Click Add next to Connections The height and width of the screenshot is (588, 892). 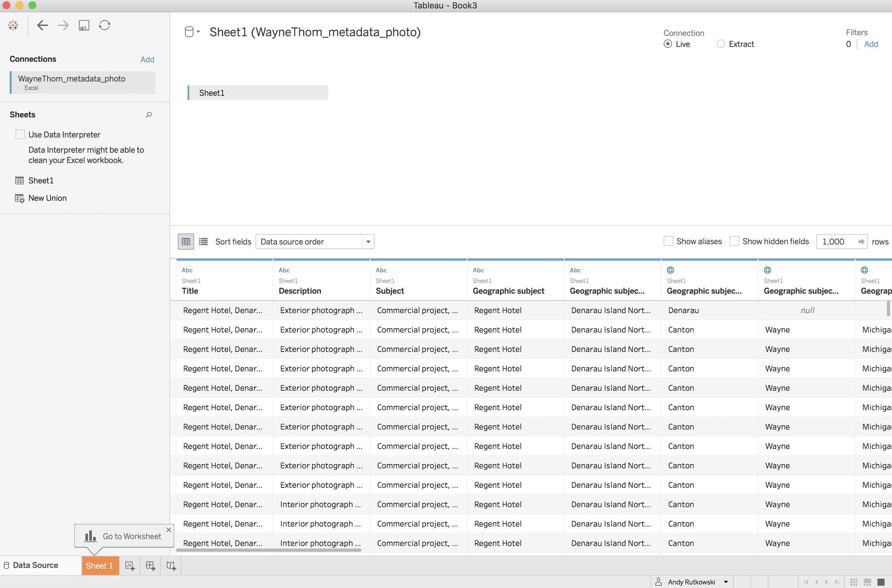147,60
